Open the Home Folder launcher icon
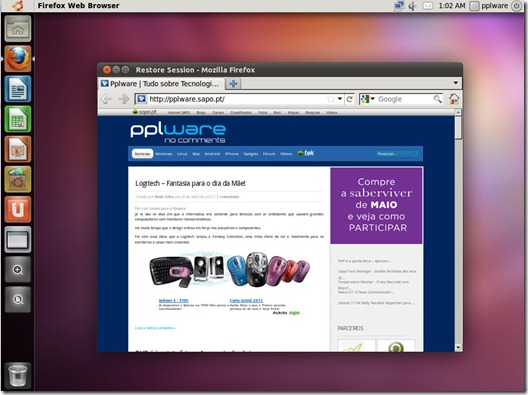The width and height of the screenshot is (528, 395). [x=18, y=29]
